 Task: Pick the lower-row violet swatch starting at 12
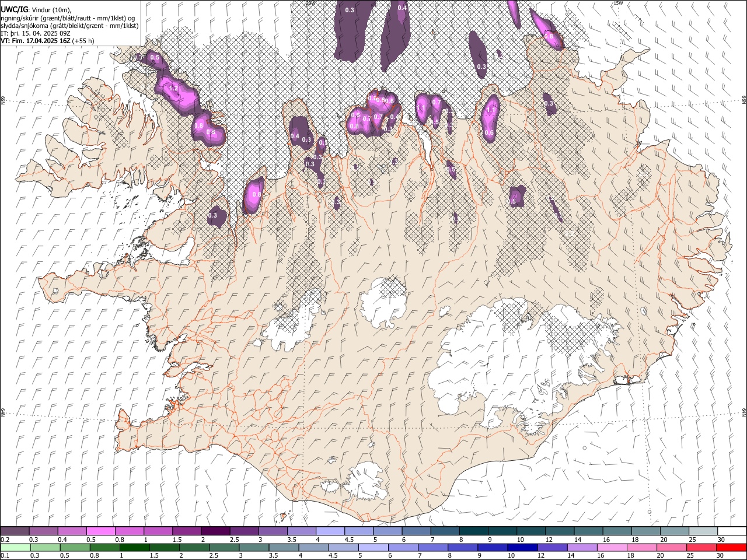tap(552, 548)
